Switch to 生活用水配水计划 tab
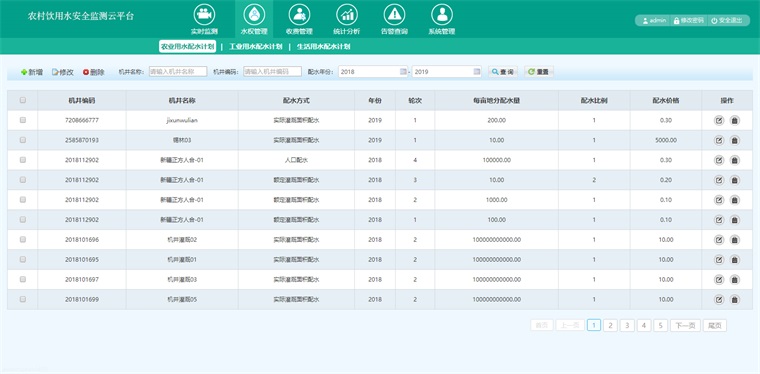The image size is (760, 374). pos(323,47)
